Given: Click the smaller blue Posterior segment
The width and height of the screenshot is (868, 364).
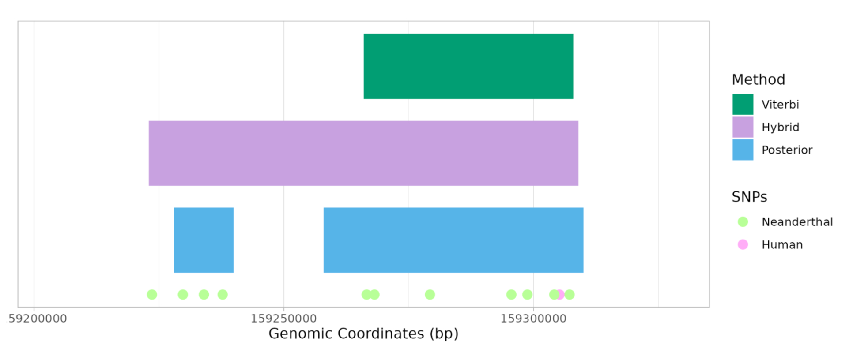Looking at the screenshot, I should (204, 240).
